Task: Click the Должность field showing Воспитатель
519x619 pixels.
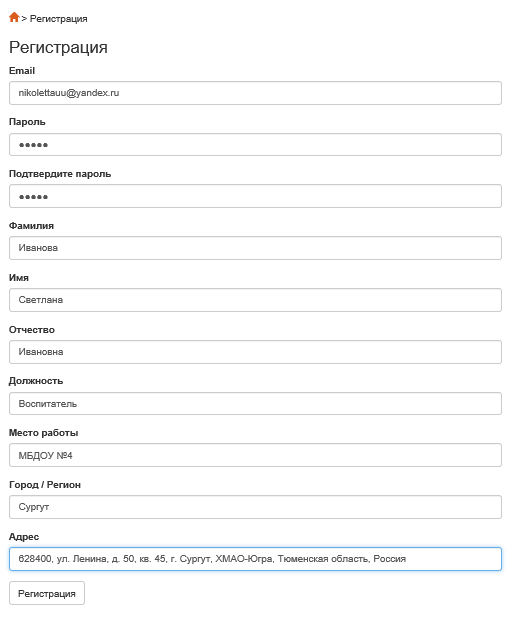Action: click(255, 403)
